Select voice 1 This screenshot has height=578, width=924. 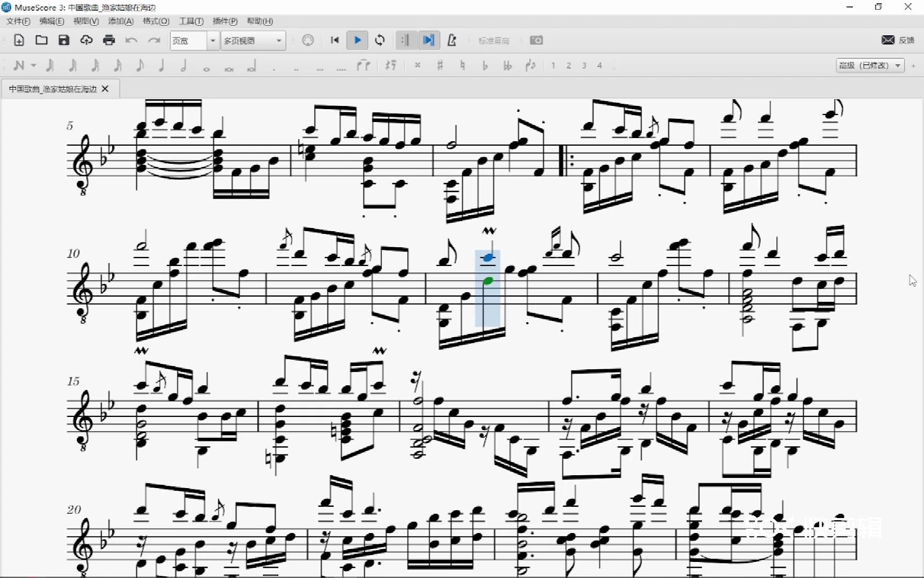(553, 65)
